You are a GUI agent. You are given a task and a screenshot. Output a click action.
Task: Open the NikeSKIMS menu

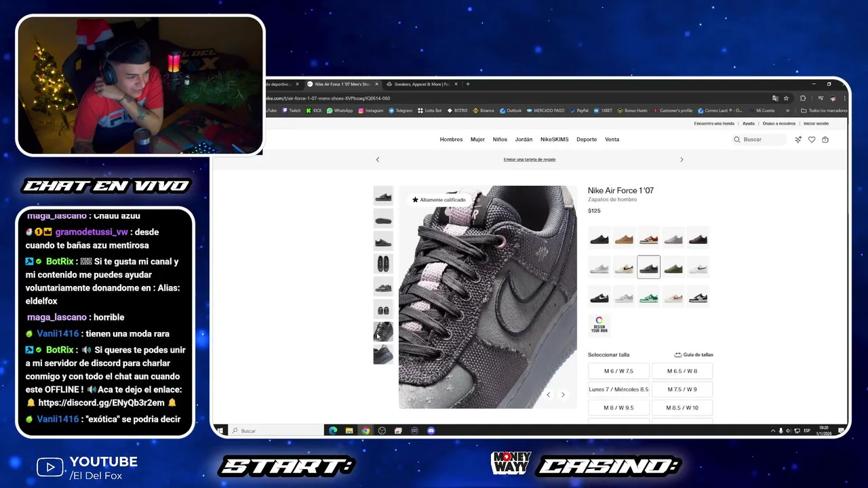point(555,140)
